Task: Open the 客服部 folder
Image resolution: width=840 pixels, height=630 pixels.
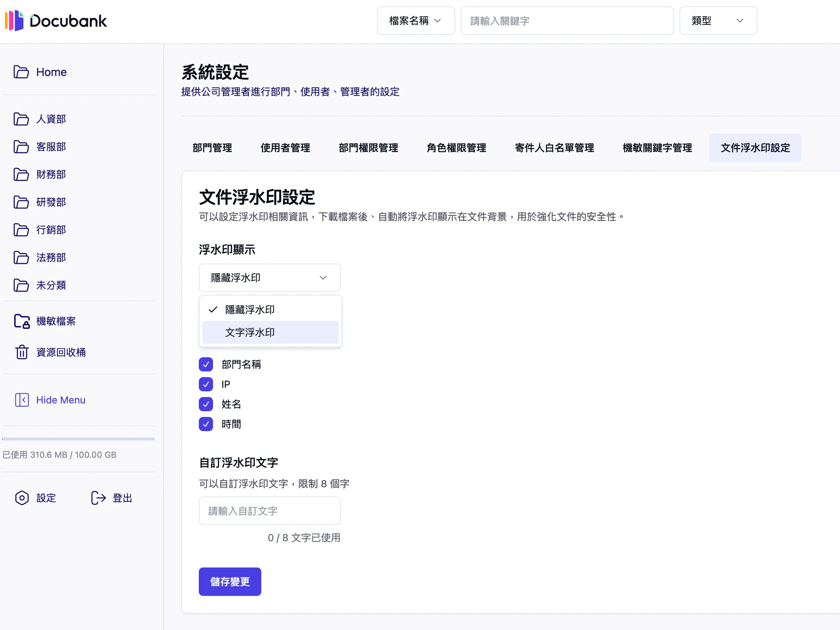Action: 51,147
